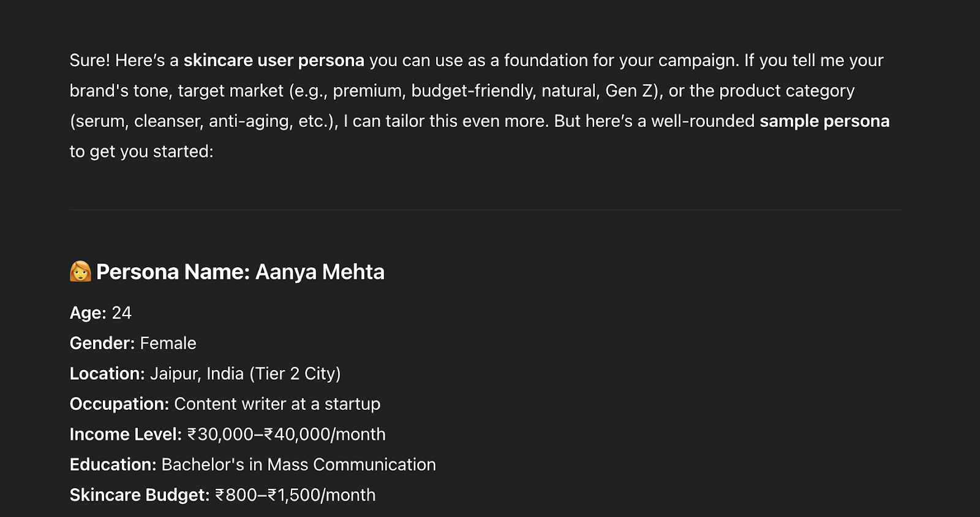Select the Age: 24 line
This screenshot has height=517, width=980.
(100, 313)
